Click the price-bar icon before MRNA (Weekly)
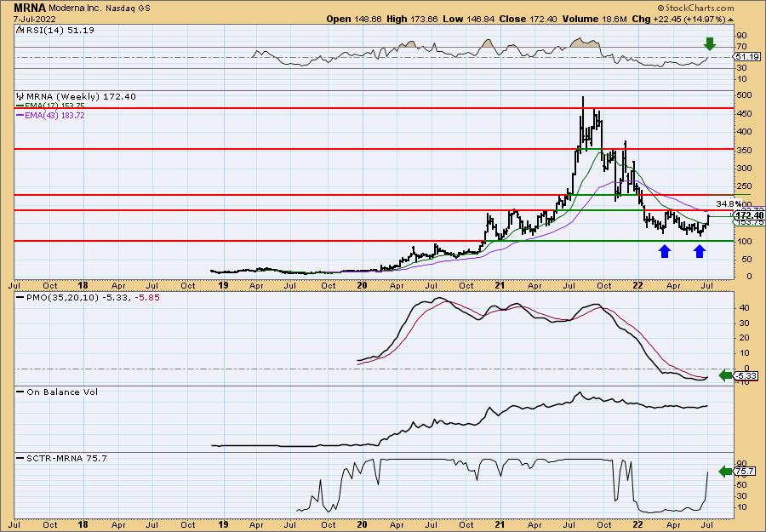Image resolution: width=766 pixels, height=532 pixels. click(x=20, y=97)
